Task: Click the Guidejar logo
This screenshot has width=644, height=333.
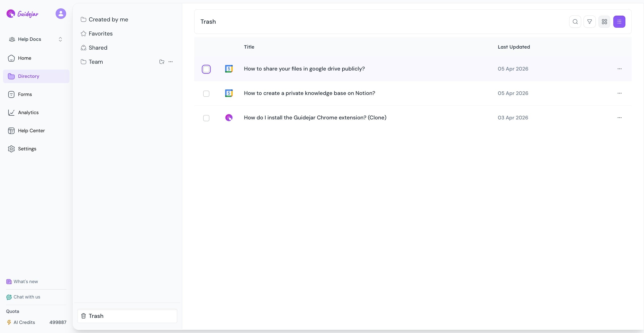Action: [22, 14]
